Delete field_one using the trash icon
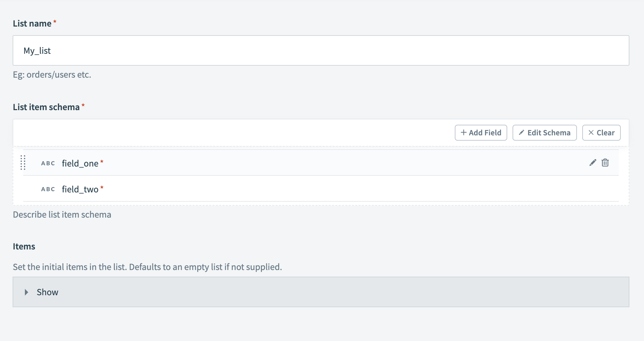The height and width of the screenshot is (341, 644). coord(605,163)
